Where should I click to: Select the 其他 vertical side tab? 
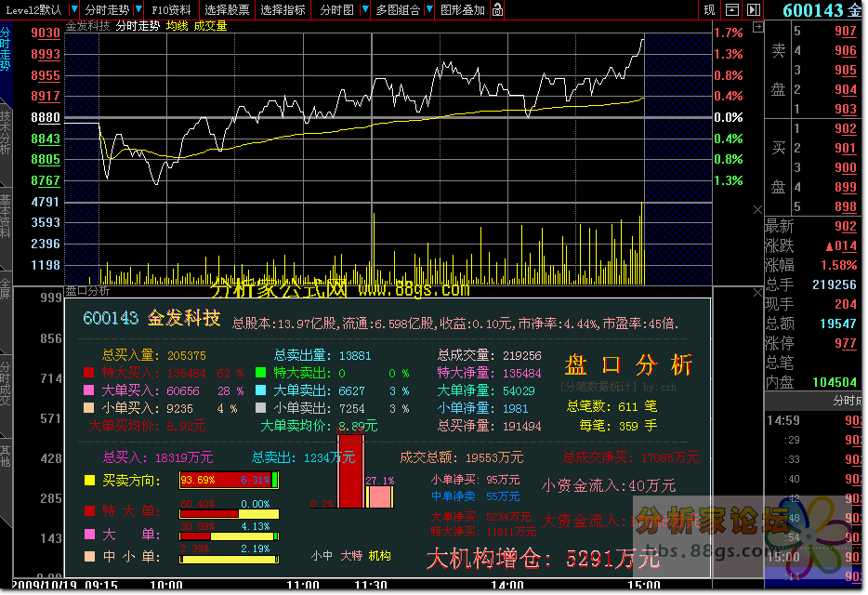(5, 455)
